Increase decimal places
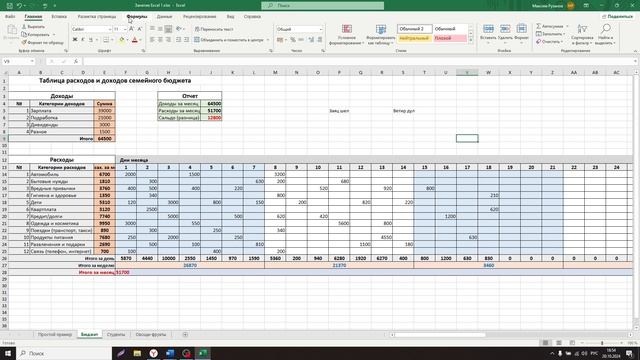The image size is (640, 360). coord(311,40)
